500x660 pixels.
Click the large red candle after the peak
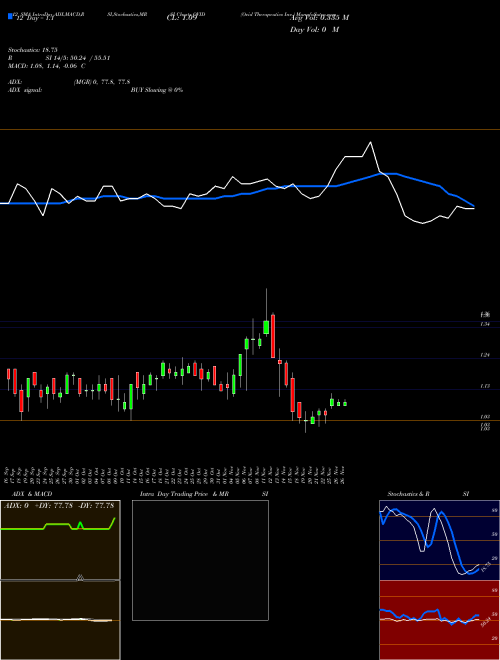coord(273,336)
